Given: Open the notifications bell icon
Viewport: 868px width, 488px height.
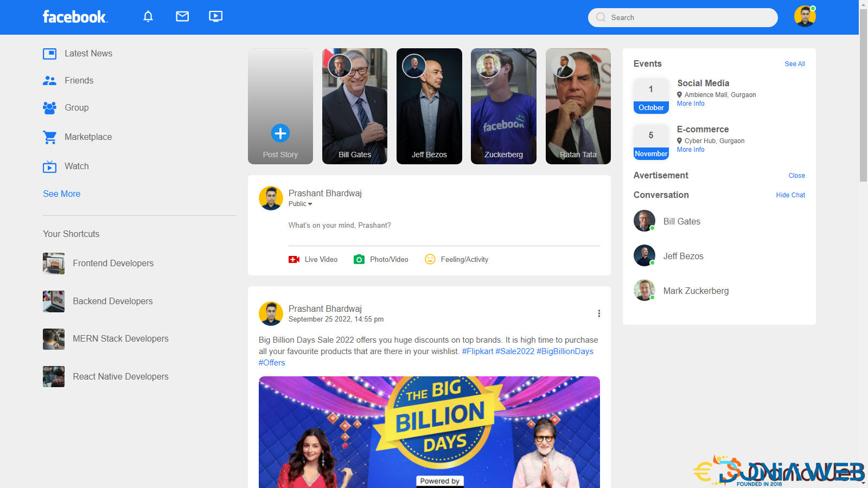Looking at the screenshot, I should point(148,16).
